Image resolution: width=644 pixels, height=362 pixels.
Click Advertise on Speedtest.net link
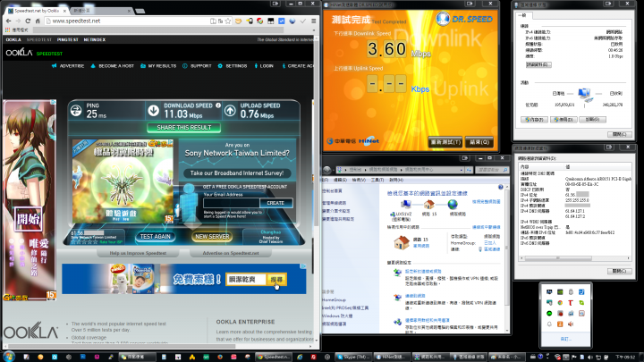point(231,253)
